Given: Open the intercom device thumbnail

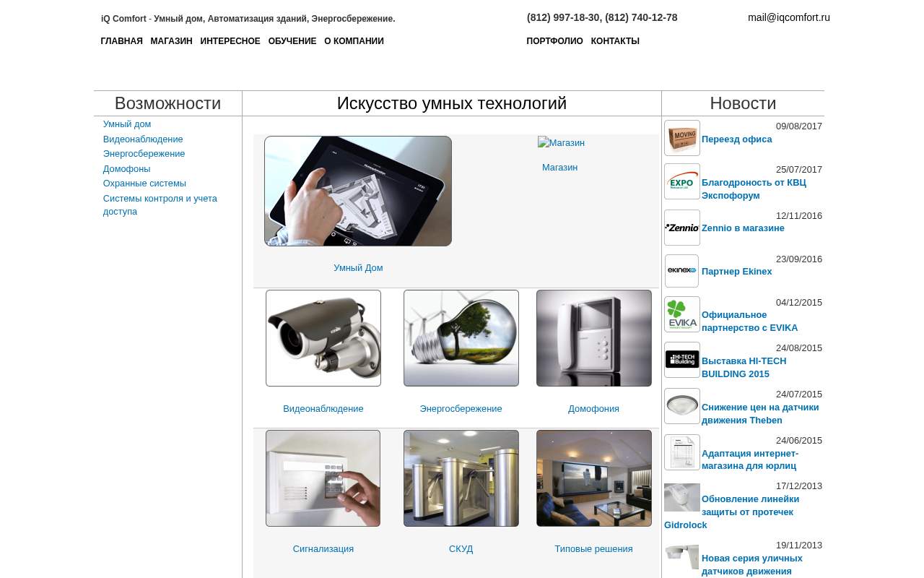Looking at the screenshot, I should coord(594,338).
